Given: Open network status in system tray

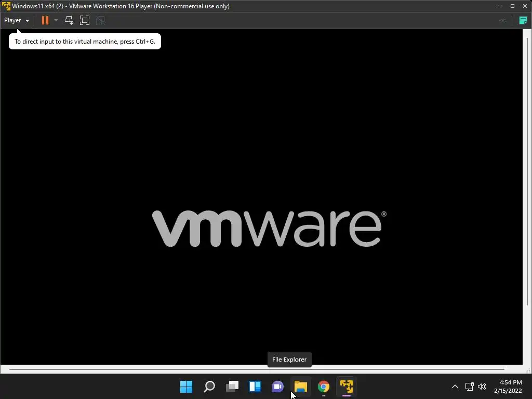Looking at the screenshot, I should coord(469,387).
